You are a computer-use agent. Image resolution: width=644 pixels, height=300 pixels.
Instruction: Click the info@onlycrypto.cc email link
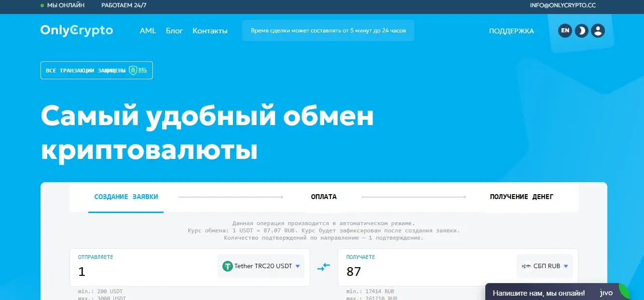[563, 6]
